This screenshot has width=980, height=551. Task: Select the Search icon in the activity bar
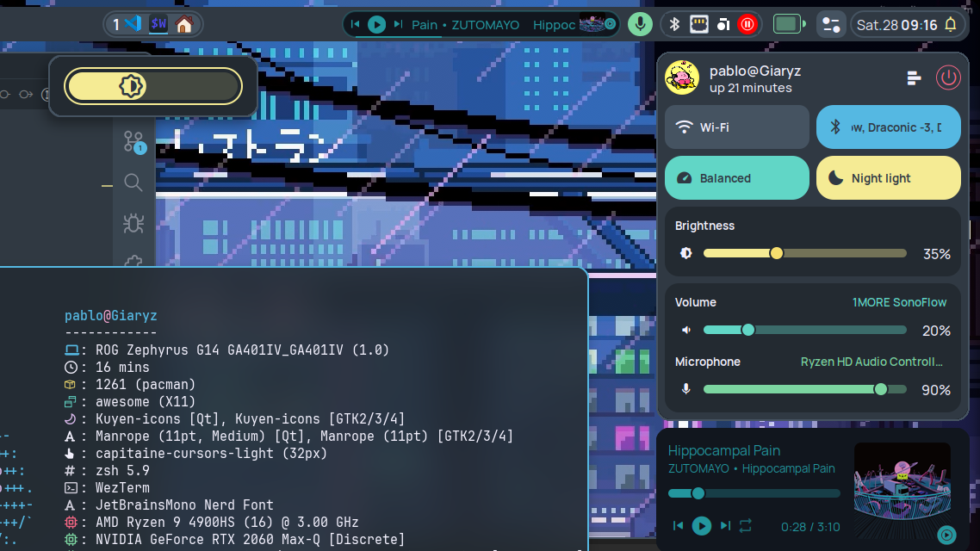tap(133, 183)
